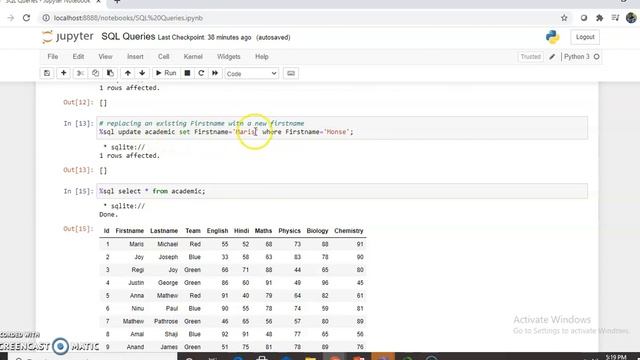
Task: Select the 'Justin' firstname cell
Action: 136,282
